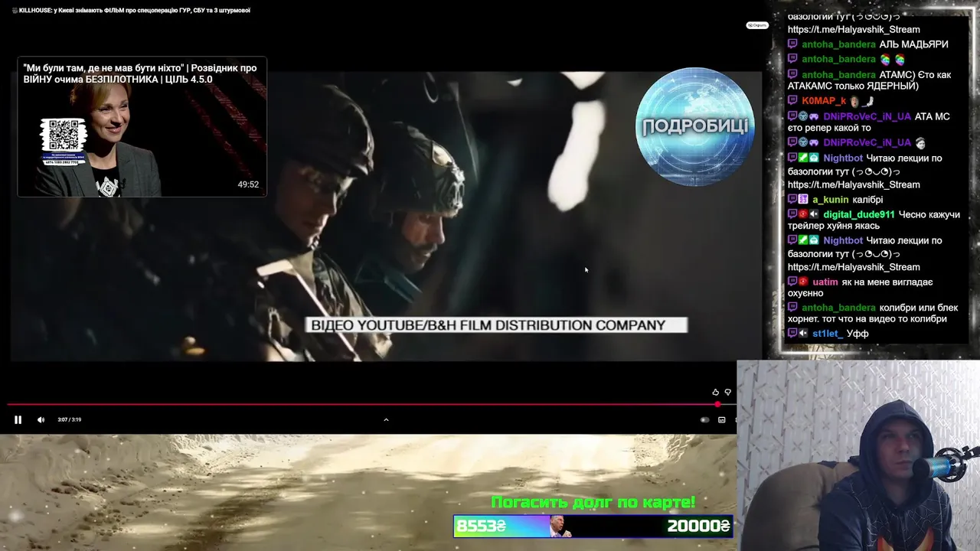Click uatim username in chat

(825, 282)
